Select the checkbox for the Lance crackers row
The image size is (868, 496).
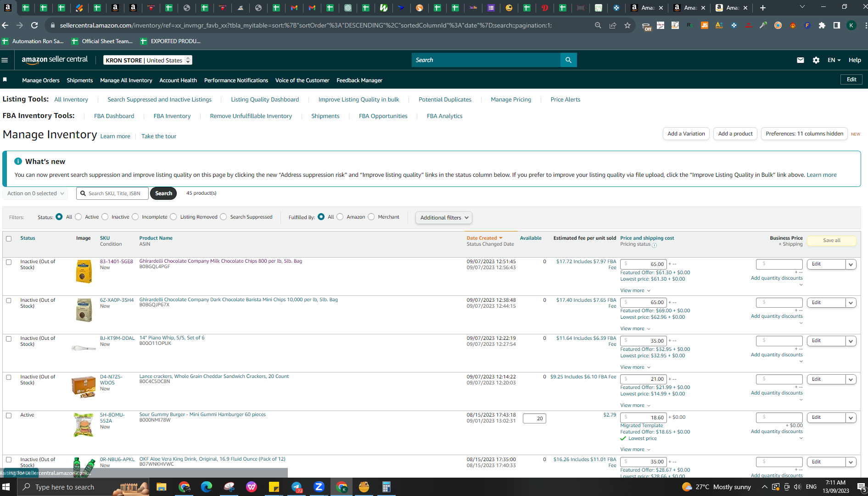9,378
